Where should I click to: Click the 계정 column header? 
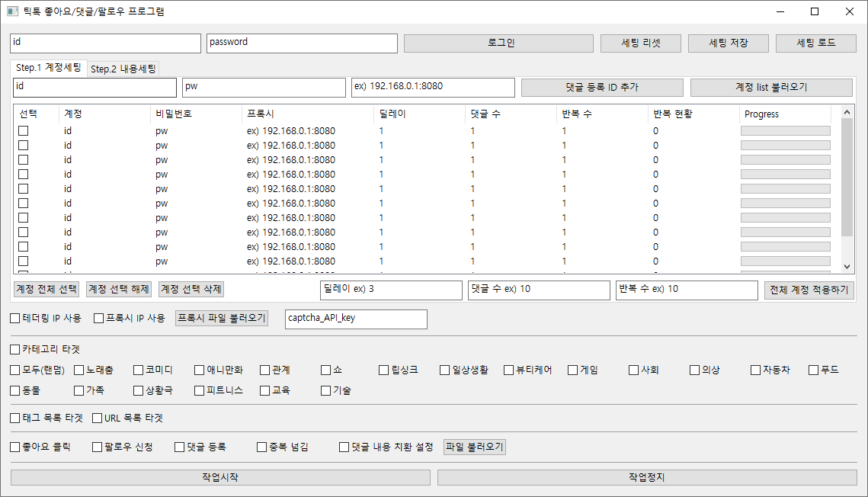point(104,114)
